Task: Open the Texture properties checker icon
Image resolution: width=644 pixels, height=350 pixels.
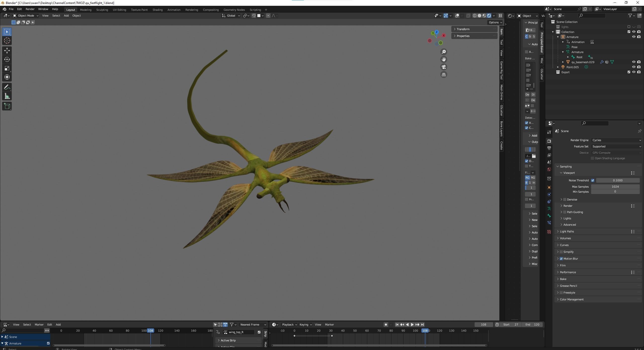Action: pos(549,232)
